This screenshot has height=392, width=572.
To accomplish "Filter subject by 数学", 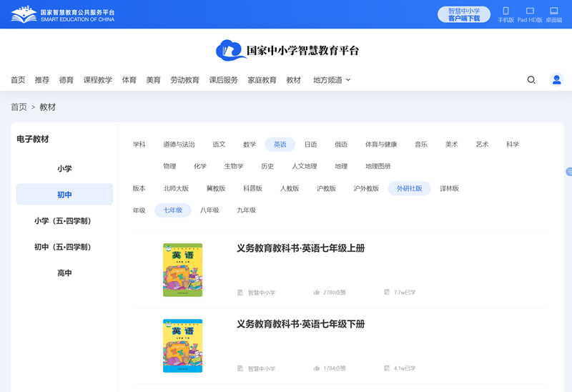I will click(x=250, y=144).
